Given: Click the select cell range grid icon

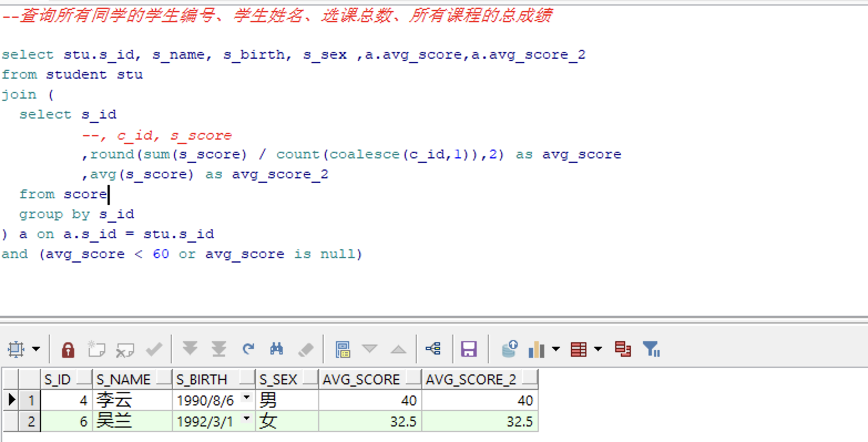Looking at the screenshot, I should tap(16, 349).
